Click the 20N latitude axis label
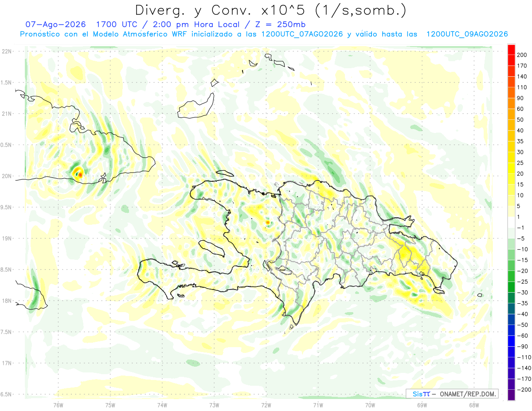 (x=7, y=176)
